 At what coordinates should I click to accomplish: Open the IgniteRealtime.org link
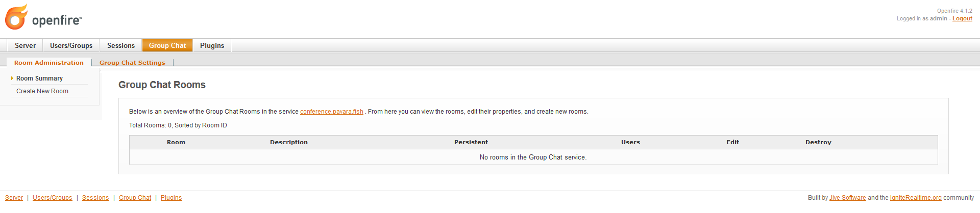tap(916, 198)
